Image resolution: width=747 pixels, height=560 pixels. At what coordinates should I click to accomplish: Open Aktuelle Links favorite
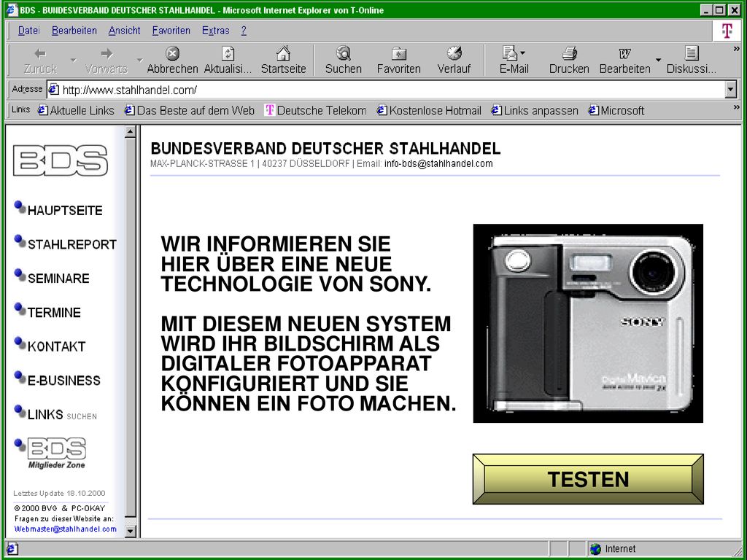[x=76, y=111]
